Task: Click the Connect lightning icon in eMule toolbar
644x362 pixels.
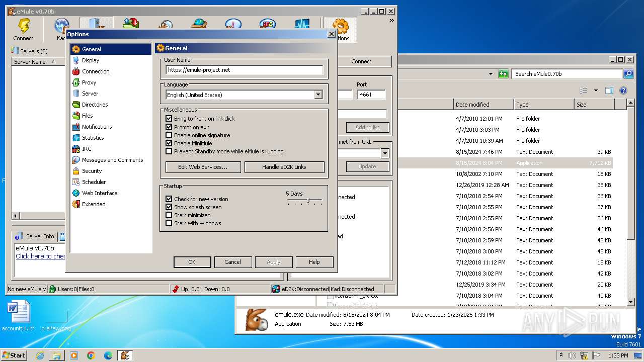Action: click(x=23, y=29)
